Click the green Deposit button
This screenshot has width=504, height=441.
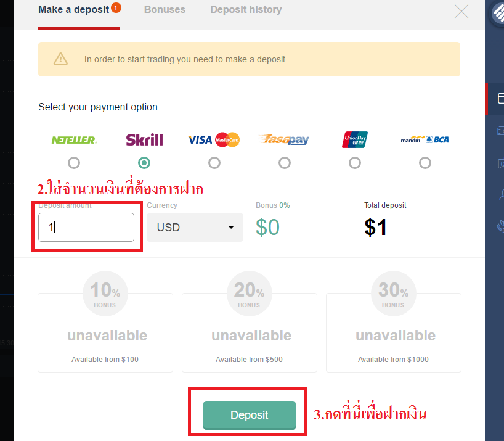[250, 415]
